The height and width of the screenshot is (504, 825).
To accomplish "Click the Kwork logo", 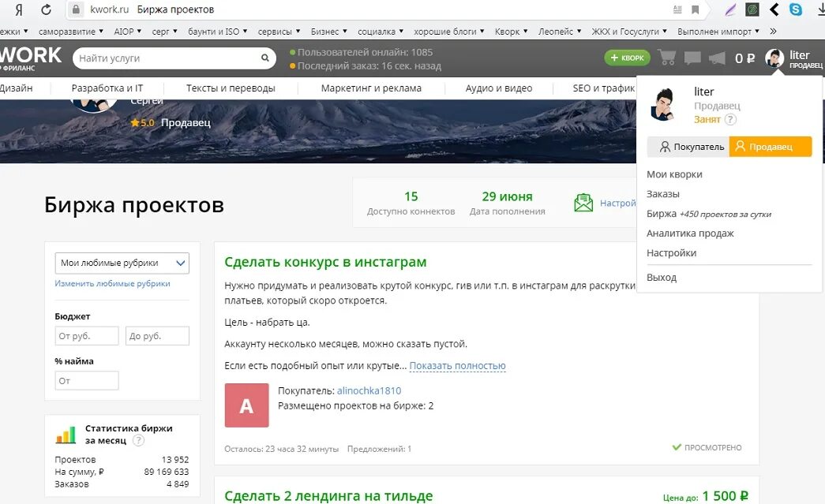I will tap(31, 58).
